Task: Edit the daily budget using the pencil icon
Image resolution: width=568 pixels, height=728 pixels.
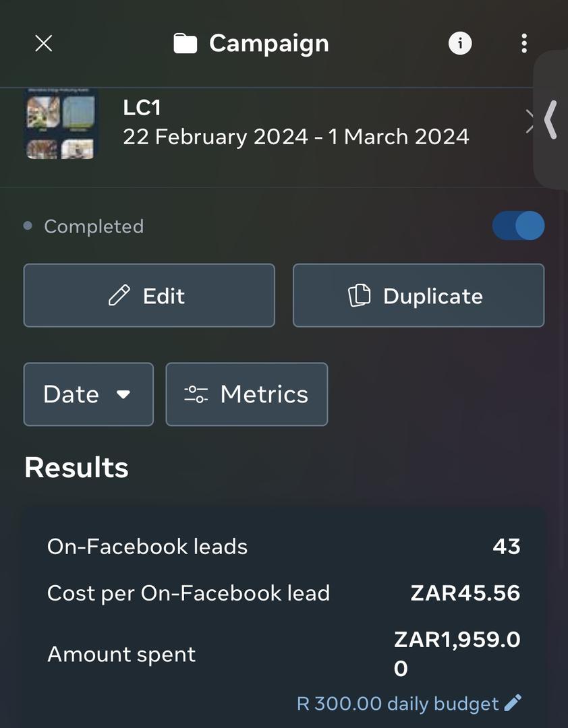Action: 513,702
